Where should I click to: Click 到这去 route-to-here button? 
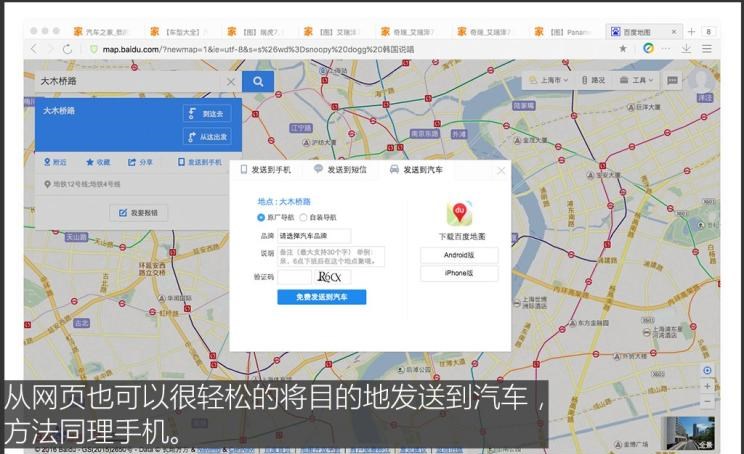(x=207, y=114)
